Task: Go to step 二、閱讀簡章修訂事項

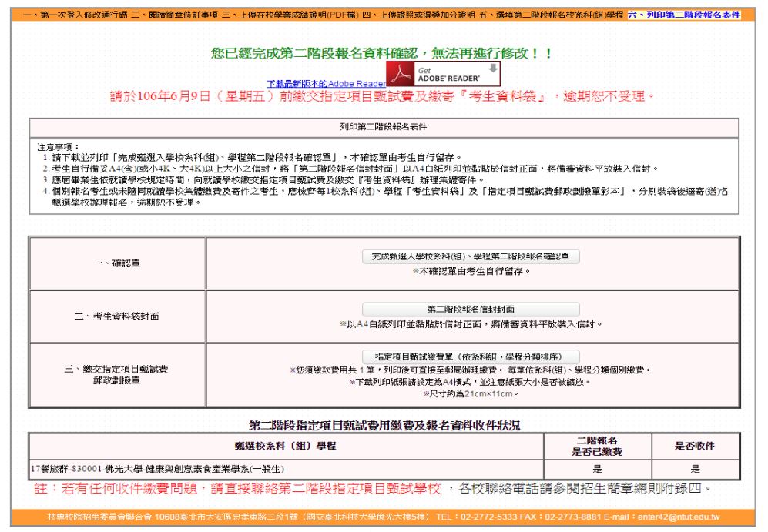Action: click(174, 15)
